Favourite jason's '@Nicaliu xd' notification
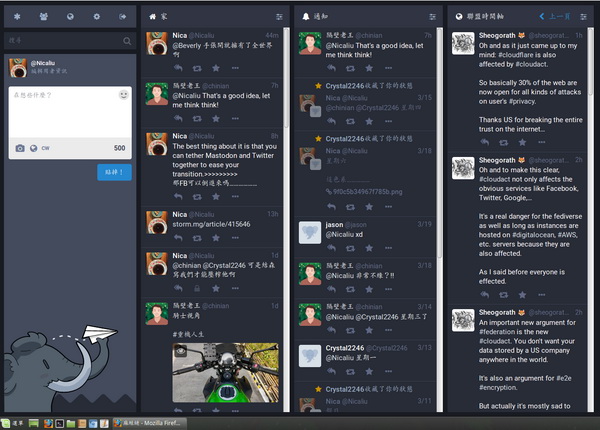The height and width of the screenshot is (430, 600). (369, 248)
